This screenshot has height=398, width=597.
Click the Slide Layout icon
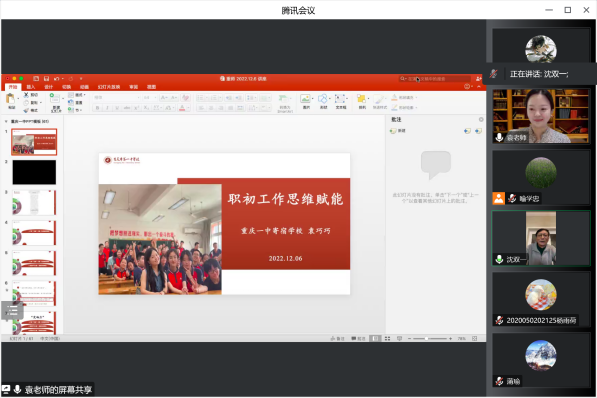71,95
